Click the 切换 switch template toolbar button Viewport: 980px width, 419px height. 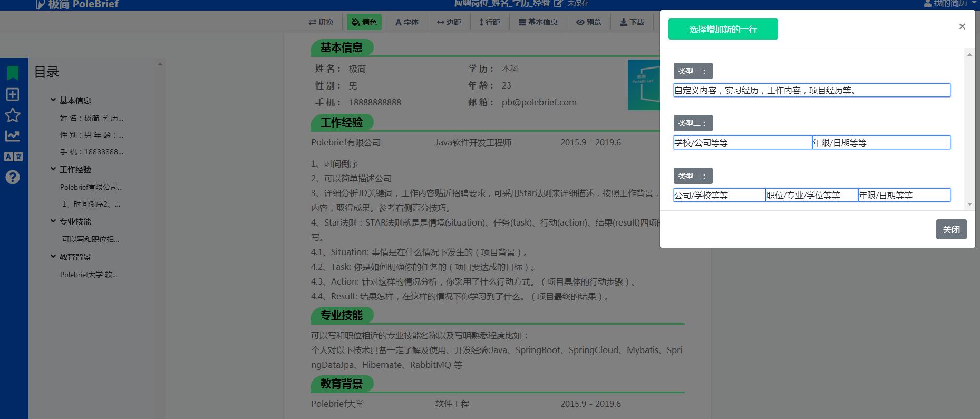click(x=321, y=22)
